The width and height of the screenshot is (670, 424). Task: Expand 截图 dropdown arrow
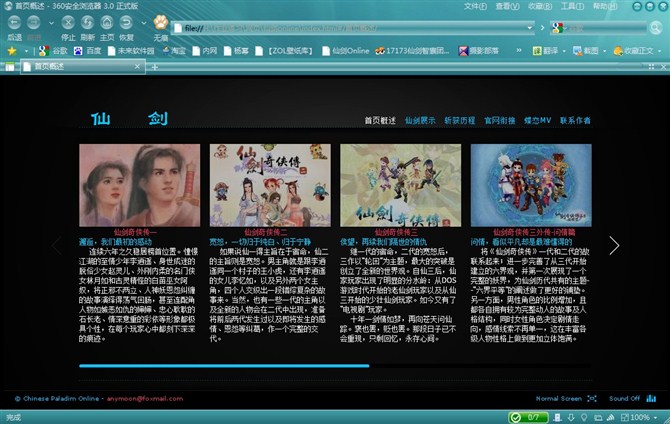tap(604, 51)
